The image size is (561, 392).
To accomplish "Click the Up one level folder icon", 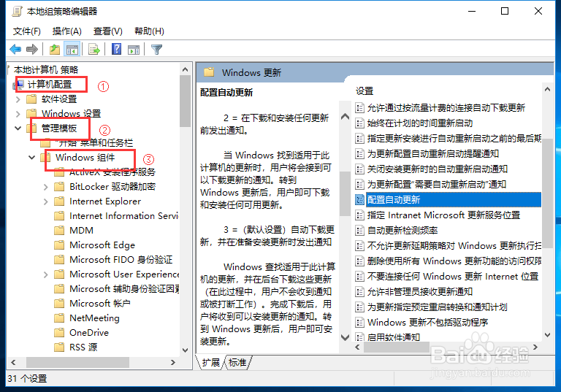I will pyautogui.click(x=54, y=50).
